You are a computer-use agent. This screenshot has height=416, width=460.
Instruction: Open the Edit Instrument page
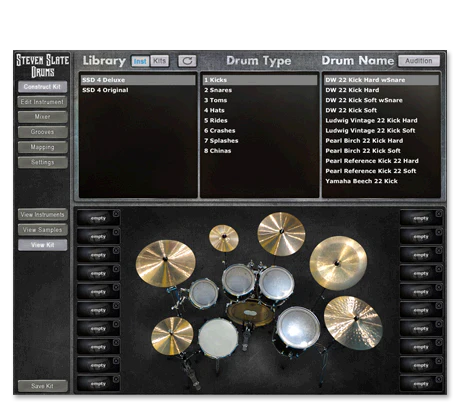(x=43, y=102)
